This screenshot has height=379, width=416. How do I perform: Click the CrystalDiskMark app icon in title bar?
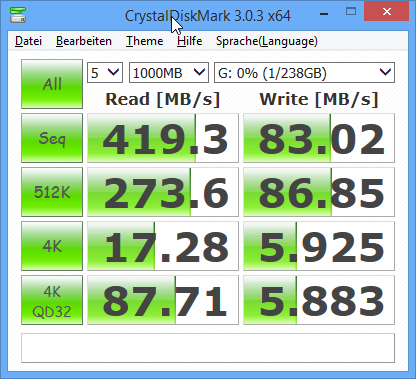pos(18,15)
